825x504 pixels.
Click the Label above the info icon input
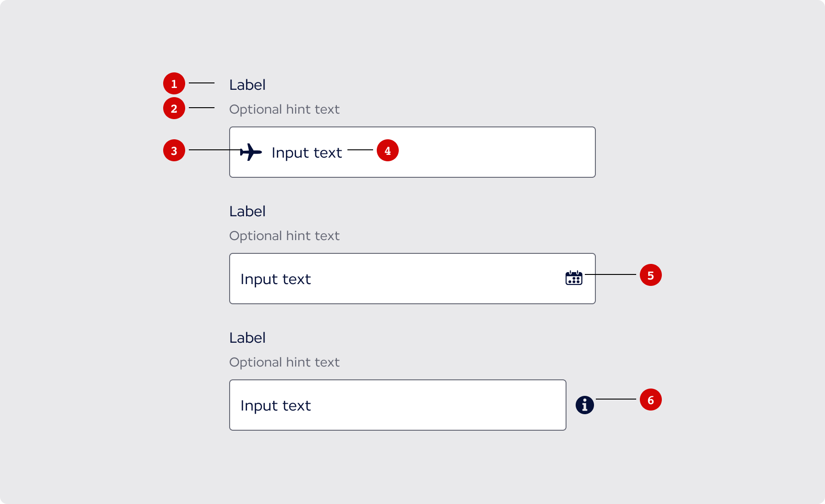pyautogui.click(x=247, y=338)
